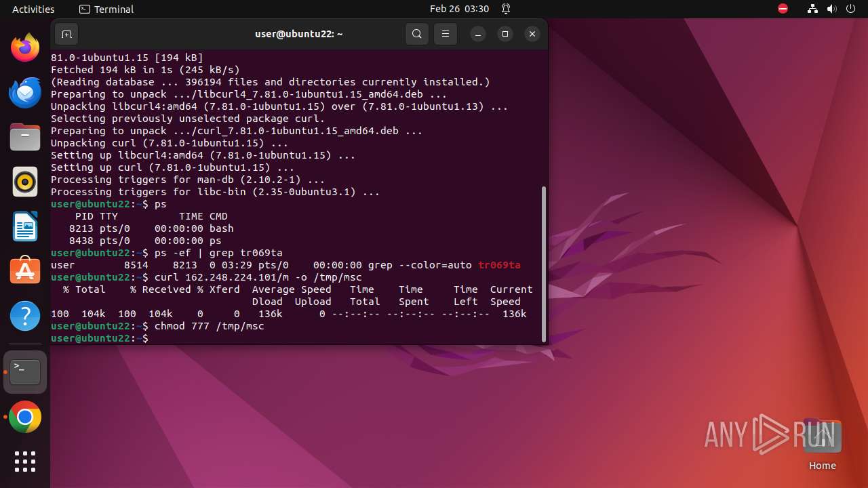This screenshot has height=488, width=868.
Task: Click the 'PID TTY TIME CMD' header
Action: 151,216
